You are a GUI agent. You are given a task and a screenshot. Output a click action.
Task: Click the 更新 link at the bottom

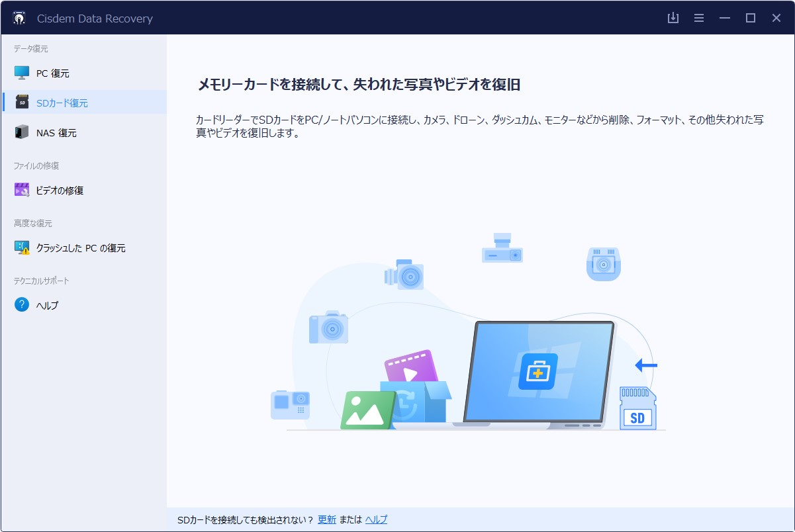(327, 519)
